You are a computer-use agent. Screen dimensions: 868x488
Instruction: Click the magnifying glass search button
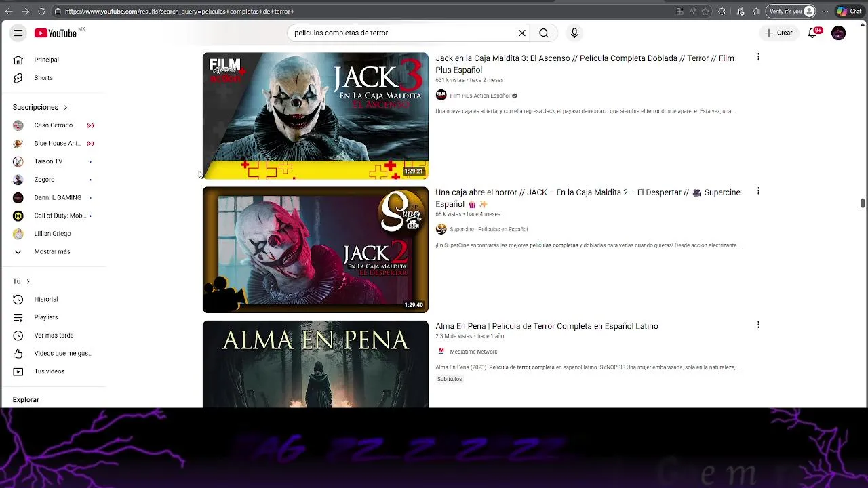544,33
